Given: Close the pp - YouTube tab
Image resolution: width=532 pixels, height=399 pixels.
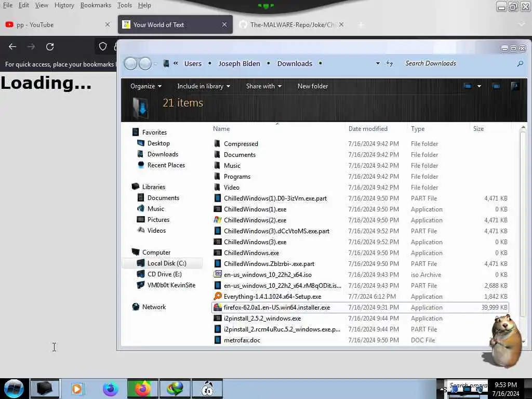Looking at the screenshot, I should (108, 24).
